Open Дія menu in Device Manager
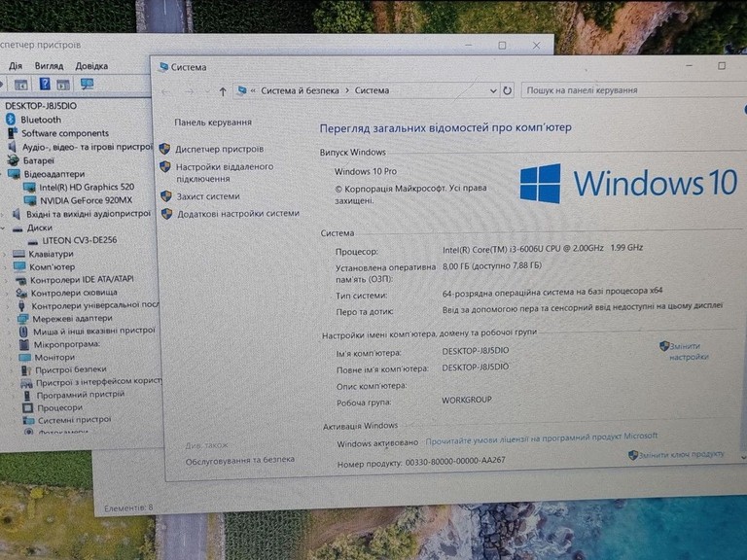This screenshot has height=560, width=747. coord(16,66)
